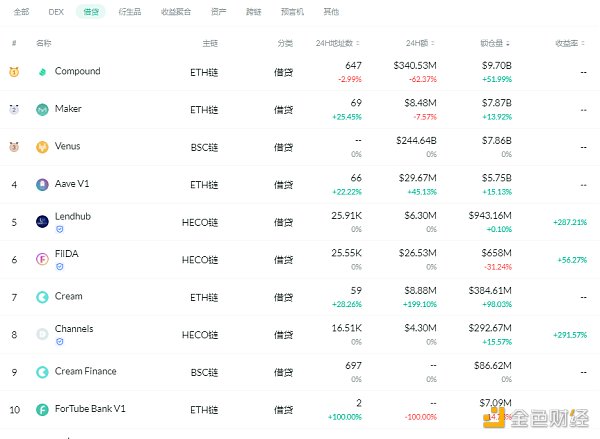Click the verified shield badge under Lendhub
600x439 pixels.
click(60, 229)
